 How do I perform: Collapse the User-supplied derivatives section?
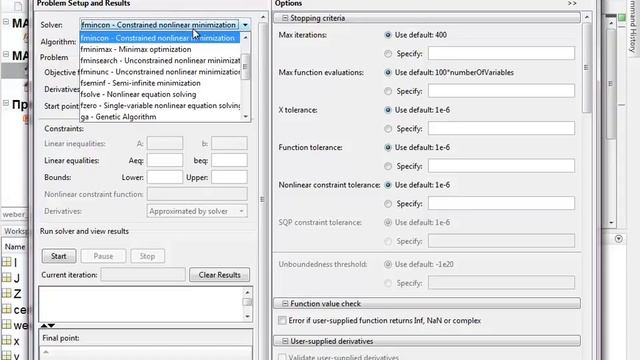[x=285, y=341]
